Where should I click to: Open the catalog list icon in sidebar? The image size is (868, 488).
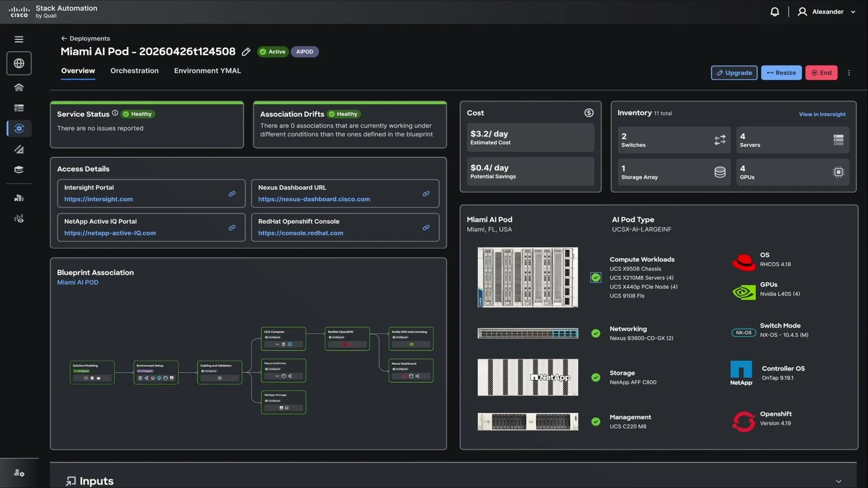(19, 108)
